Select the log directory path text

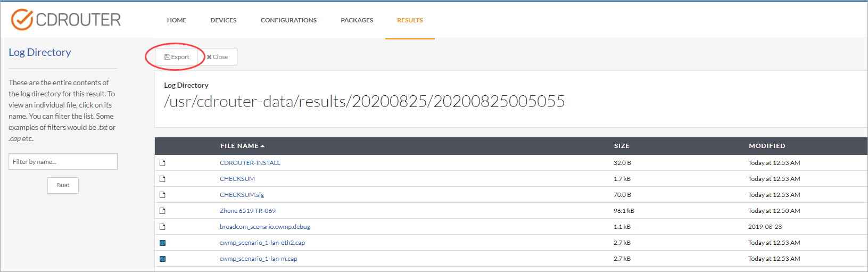(x=365, y=101)
